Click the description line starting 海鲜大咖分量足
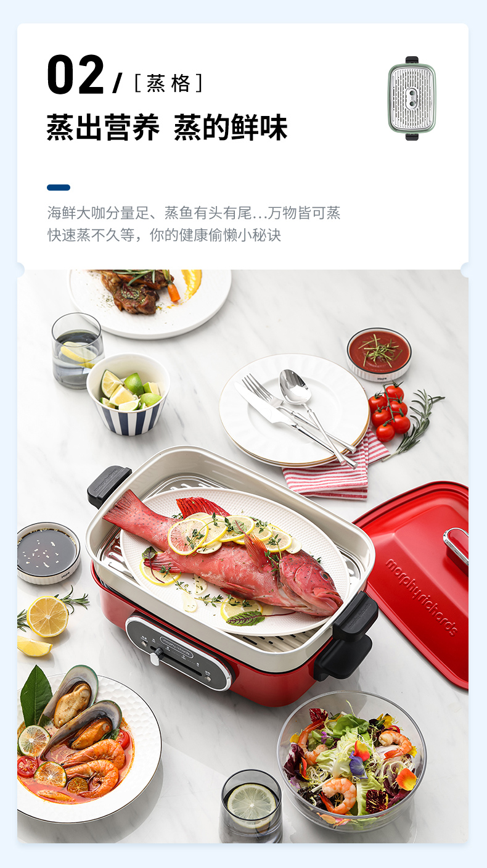 coord(194,213)
